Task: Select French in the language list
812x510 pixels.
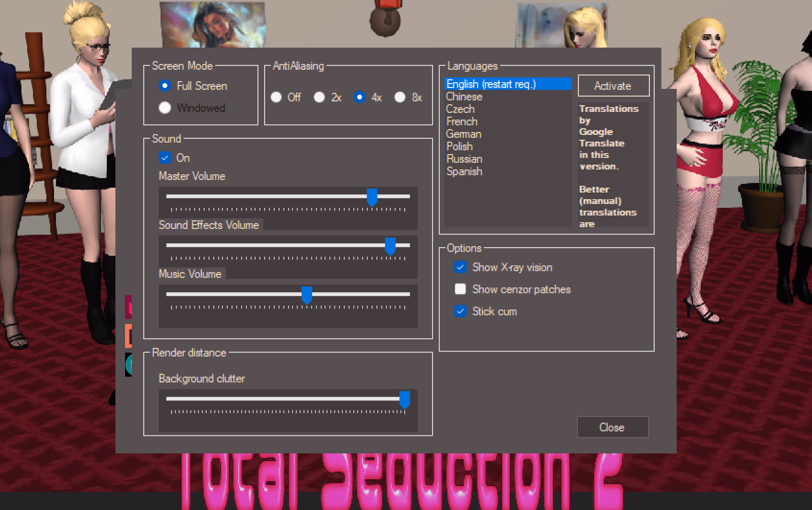Action: point(462,122)
